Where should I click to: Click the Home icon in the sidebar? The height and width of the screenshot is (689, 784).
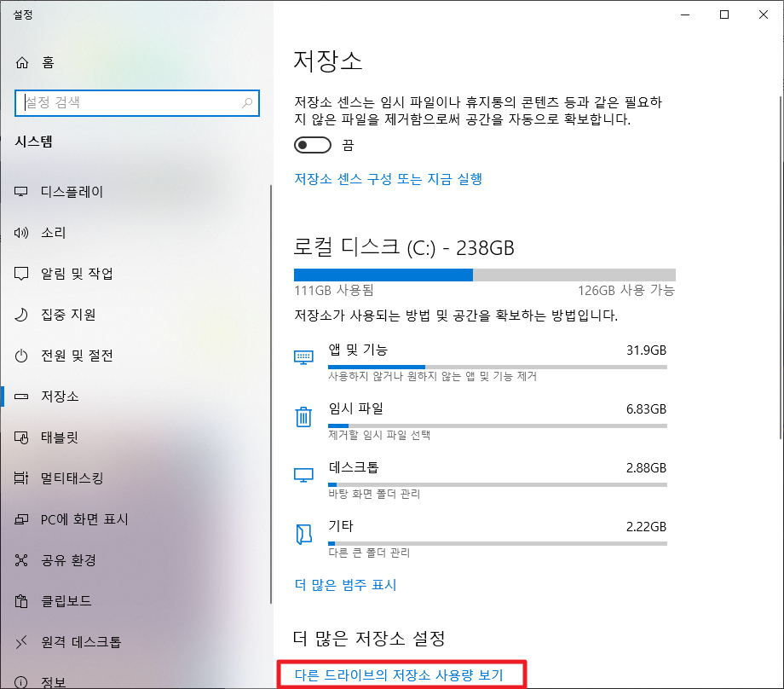click(x=22, y=62)
